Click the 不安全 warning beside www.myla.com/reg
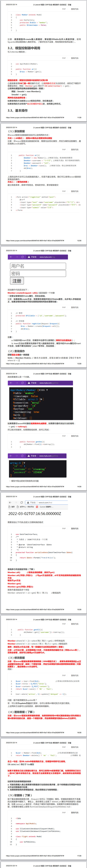The image size is (87, 868). (32, 257)
